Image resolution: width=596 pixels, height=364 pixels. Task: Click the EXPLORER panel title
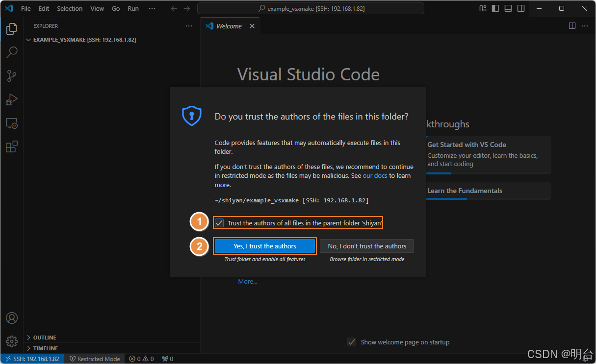(x=46, y=26)
